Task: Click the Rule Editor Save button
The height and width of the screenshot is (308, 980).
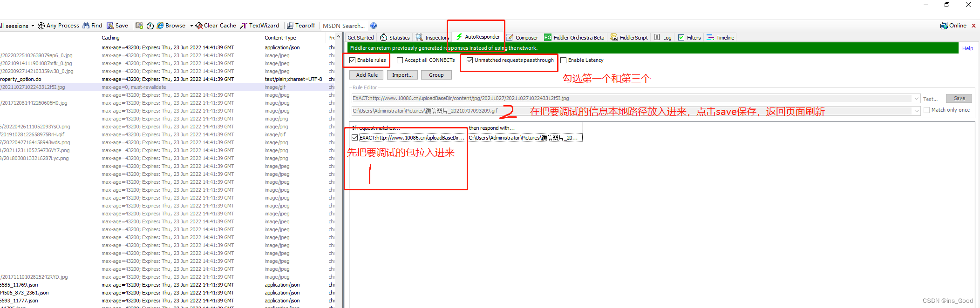Action: coord(959,98)
